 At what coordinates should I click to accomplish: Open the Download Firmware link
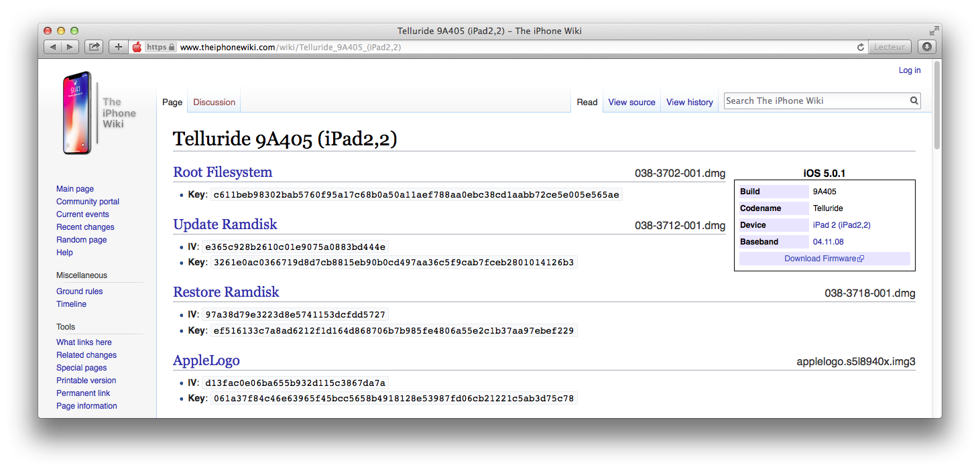(824, 259)
